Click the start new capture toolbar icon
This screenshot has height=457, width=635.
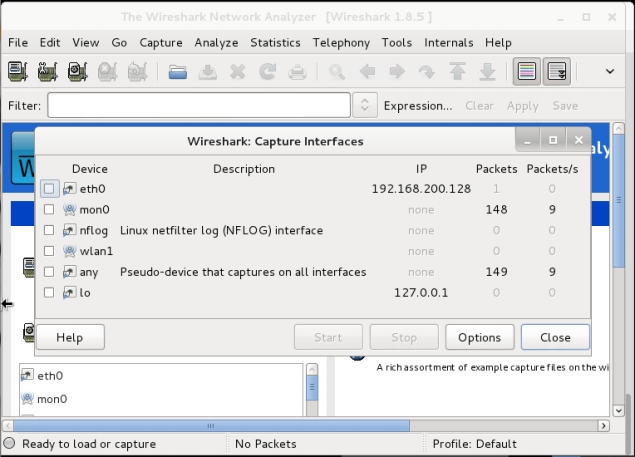coord(77,72)
